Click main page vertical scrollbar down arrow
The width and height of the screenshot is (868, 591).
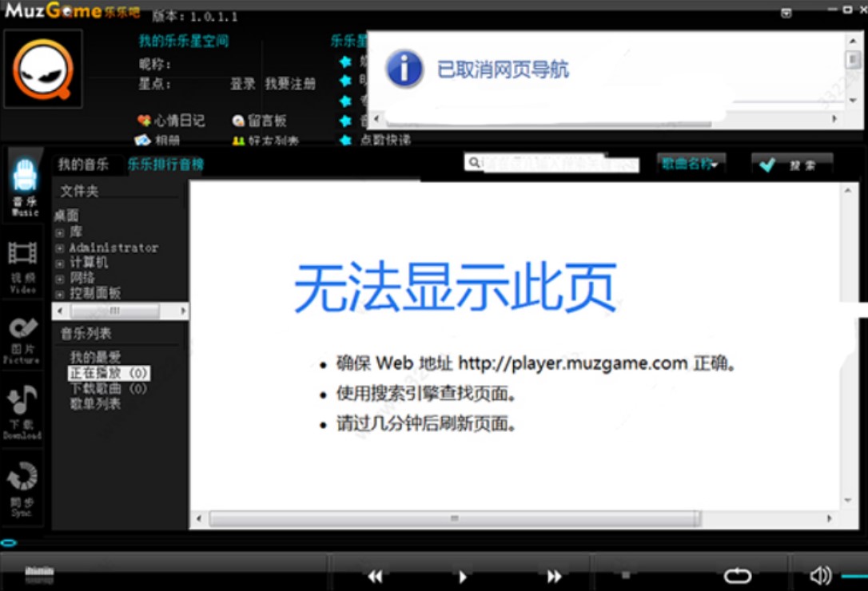coord(847,500)
